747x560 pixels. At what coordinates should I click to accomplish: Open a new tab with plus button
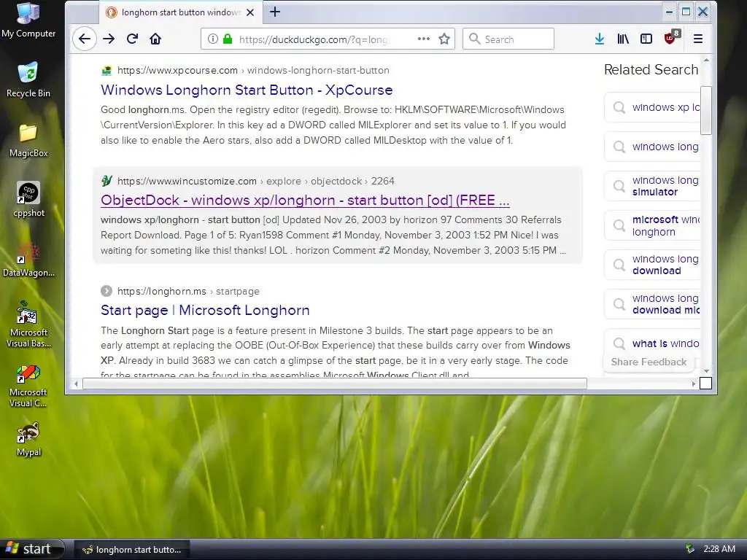point(275,12)
